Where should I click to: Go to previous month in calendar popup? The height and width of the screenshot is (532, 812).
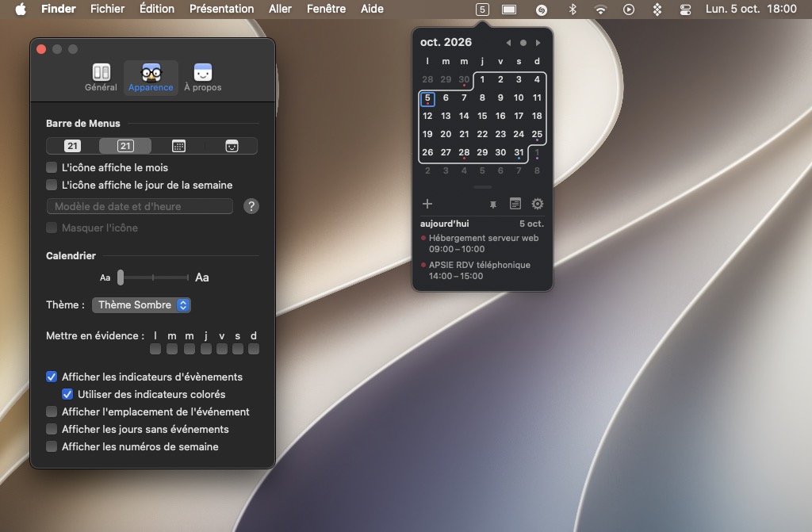click(x=508, y=43)
